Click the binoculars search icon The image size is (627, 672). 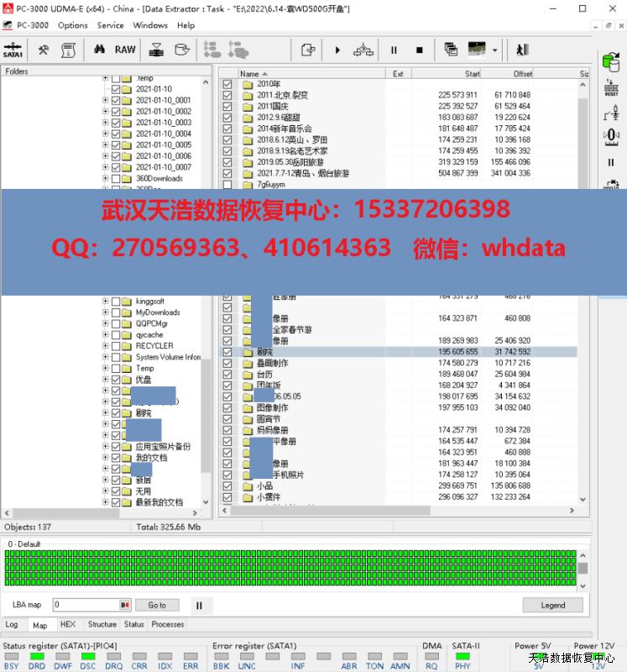pos(99,50)
